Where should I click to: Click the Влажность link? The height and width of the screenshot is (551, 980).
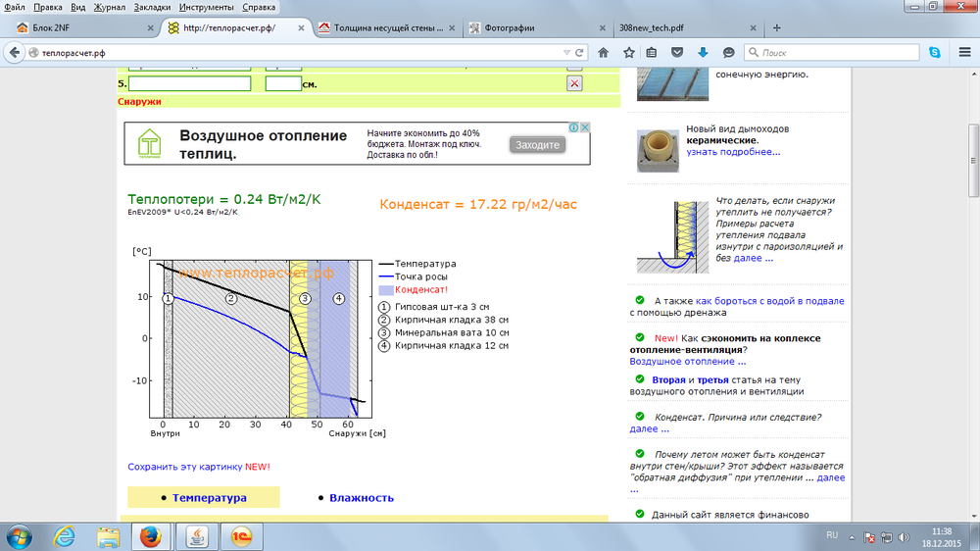coord(361,498)
